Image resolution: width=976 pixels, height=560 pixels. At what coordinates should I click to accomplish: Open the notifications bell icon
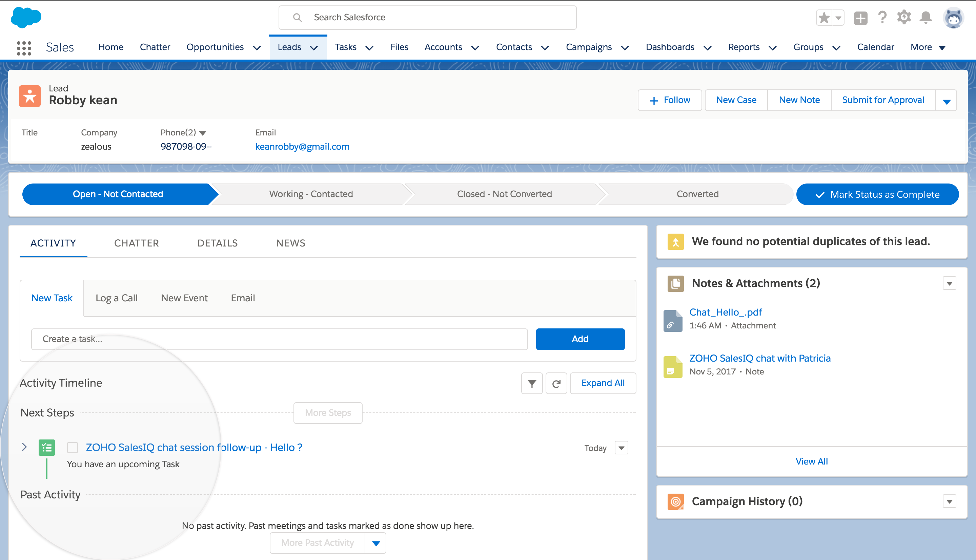coord(926,18)
